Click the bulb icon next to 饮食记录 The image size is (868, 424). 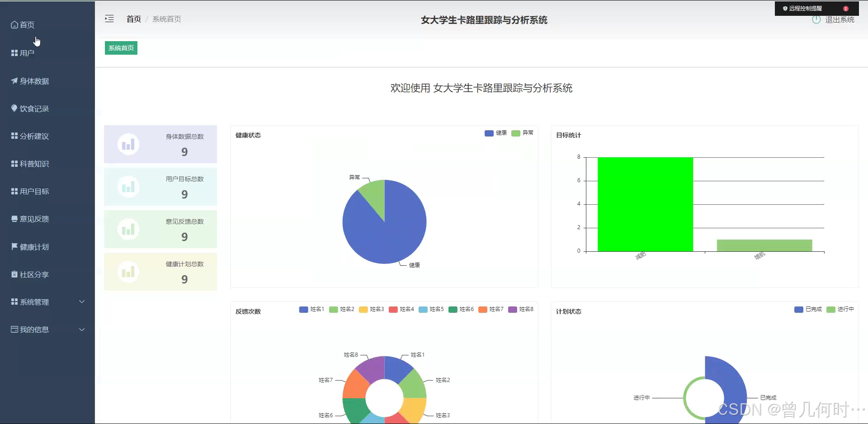(x=14, y=108)
